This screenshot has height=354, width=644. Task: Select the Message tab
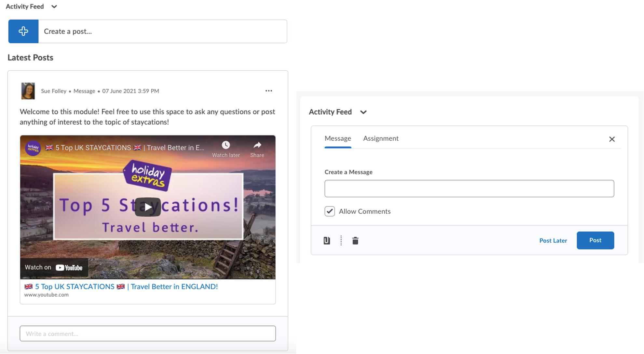[338, 138]
